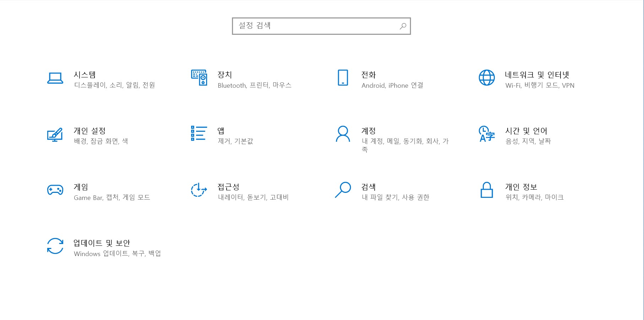Open the 개인 설정 paintbrush icon
Screen dimensions: 644x320
click(55, 134)
